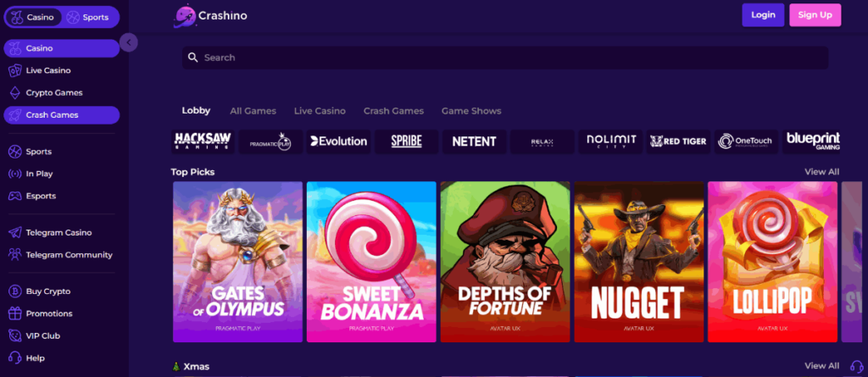Click the Crashino rocket logo icon

click(x=186, y=15)
